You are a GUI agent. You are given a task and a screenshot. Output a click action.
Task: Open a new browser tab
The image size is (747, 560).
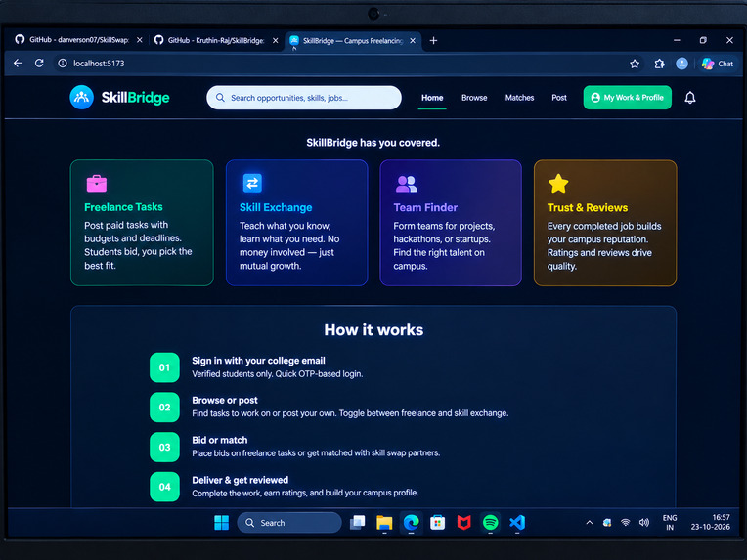coord(433,40)
